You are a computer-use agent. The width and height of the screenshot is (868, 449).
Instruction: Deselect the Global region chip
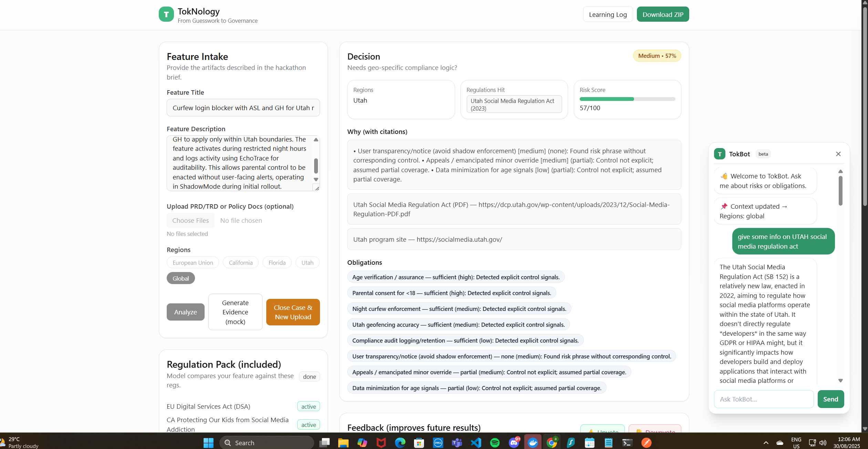coord(180,278)
